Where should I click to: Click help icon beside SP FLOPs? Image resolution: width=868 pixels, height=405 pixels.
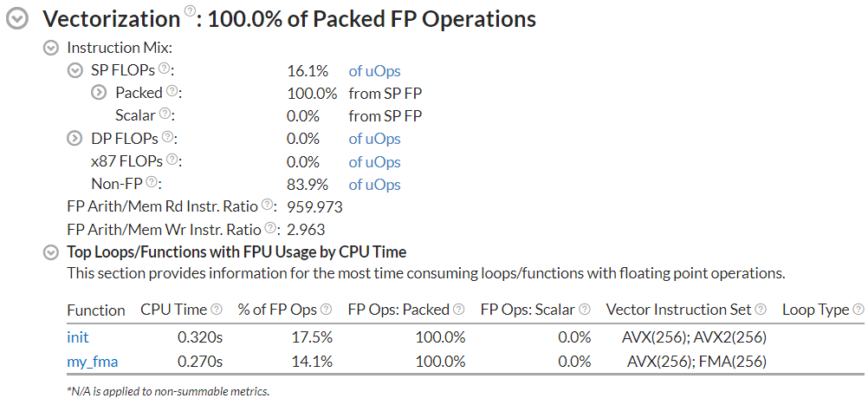point(164,69)
